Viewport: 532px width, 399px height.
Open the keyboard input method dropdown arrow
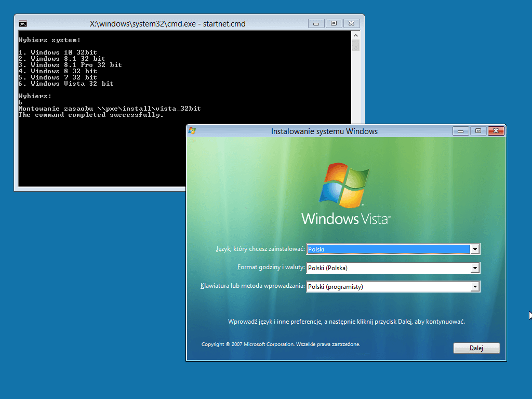pyautogui.click(x=475, y=287)
